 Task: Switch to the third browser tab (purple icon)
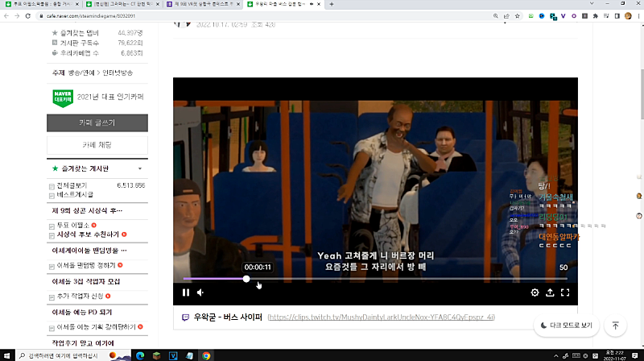coord(203,4)
